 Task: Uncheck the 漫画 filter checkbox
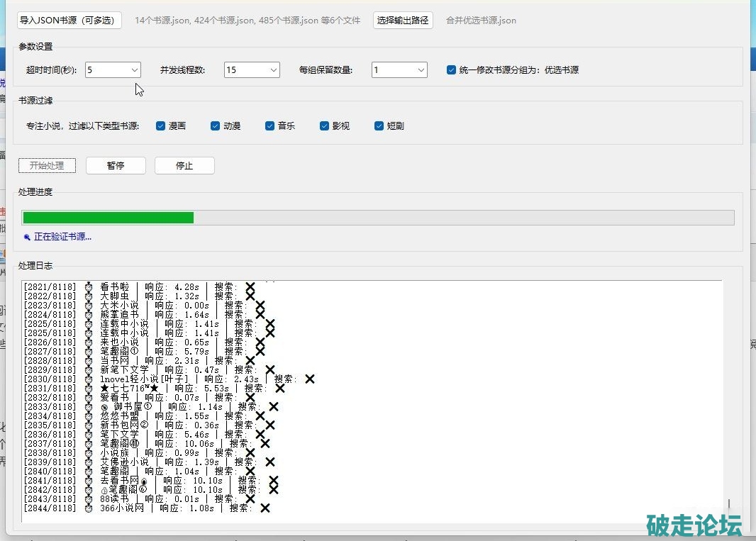coord(160,126)
